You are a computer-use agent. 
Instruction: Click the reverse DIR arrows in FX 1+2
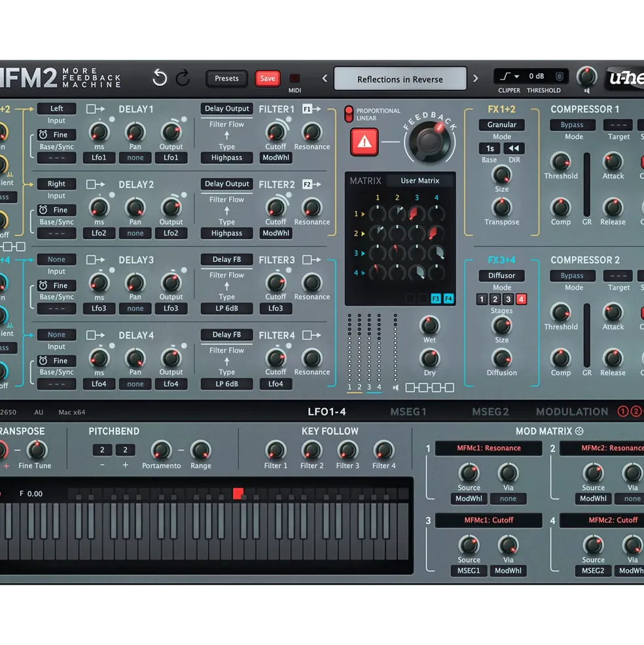coord(514,148)
